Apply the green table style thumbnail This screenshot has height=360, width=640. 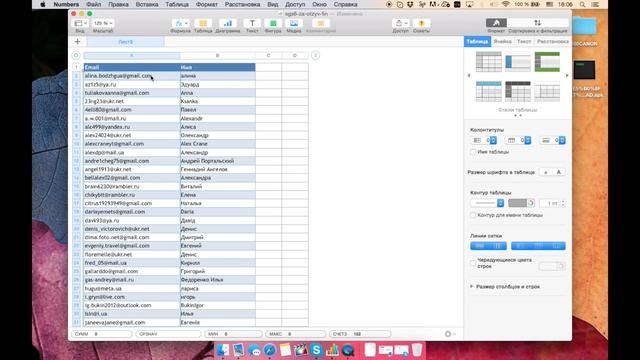[547, 62]
